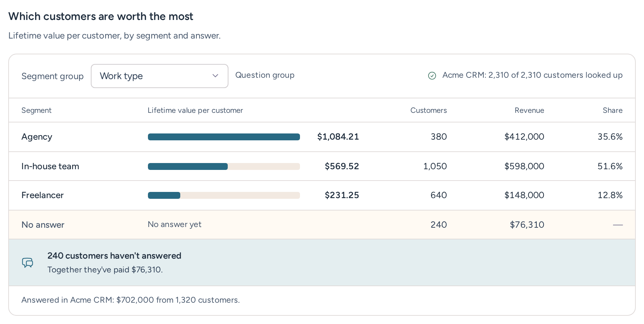Click the $1,084.21 lifetime value

click(x=338, y=137)
